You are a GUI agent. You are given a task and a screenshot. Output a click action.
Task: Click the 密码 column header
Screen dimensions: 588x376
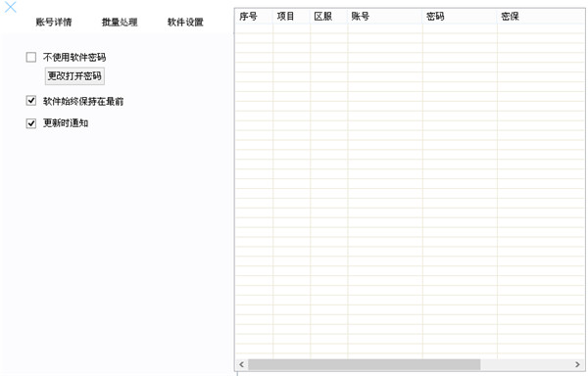(x=461, y=16)
